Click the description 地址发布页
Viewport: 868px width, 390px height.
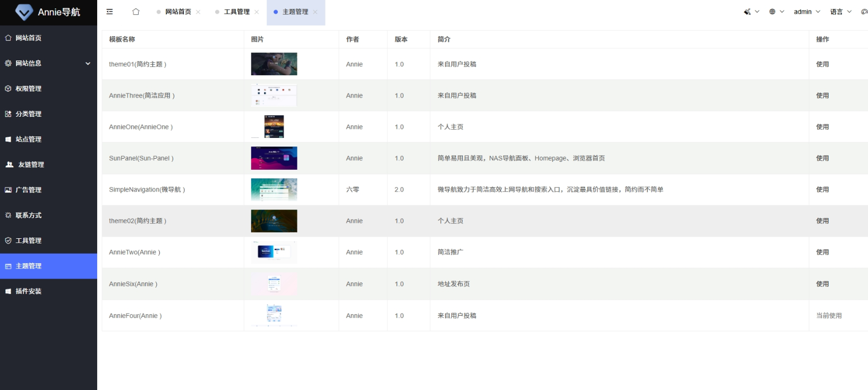pos(453,284)
